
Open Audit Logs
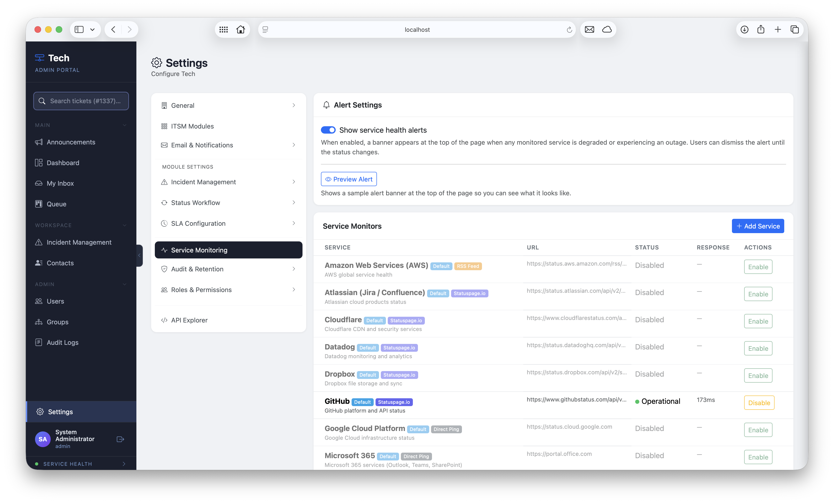[62, 342]
